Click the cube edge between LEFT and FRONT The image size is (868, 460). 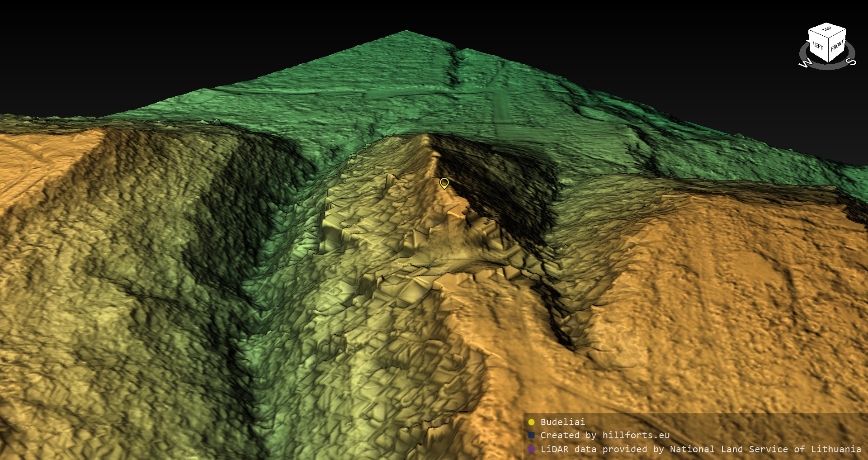[x=828, y=50]
